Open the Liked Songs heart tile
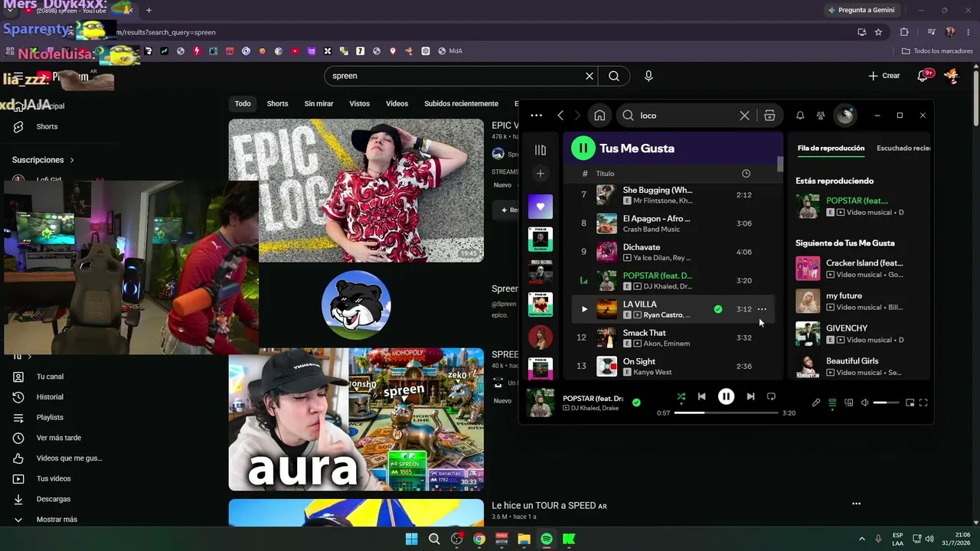 (541, 207)
